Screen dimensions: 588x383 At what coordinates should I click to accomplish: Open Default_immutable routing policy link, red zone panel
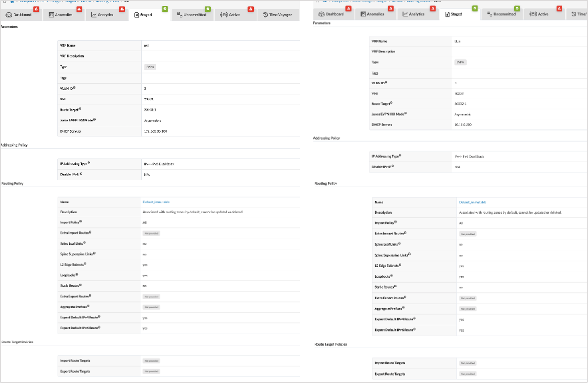[x=156, y=202]
